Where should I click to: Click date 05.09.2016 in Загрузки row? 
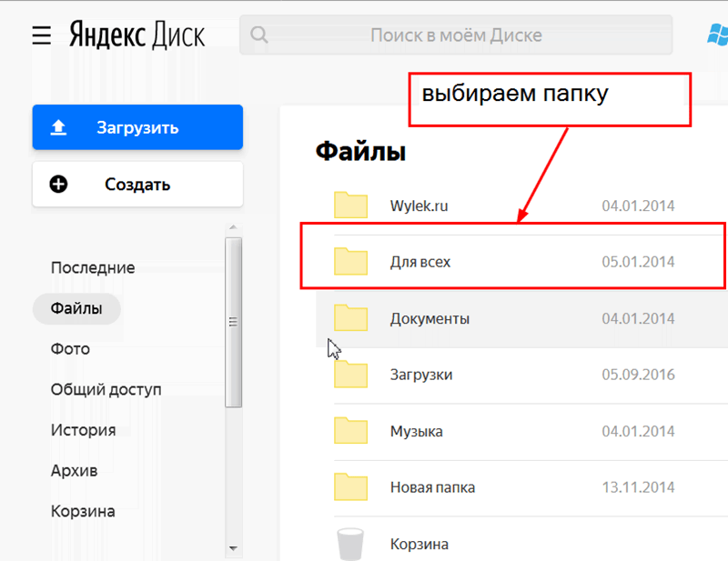[x=638, y=375]
